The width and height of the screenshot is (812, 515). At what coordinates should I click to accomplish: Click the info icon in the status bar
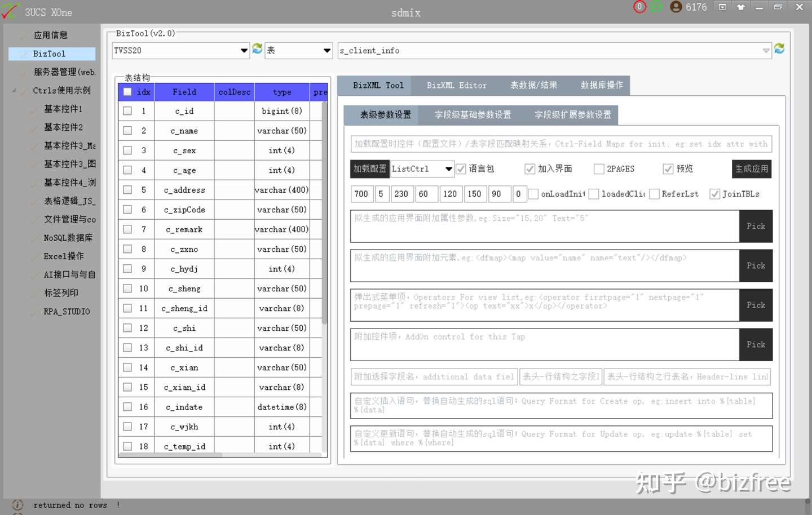(x=18, y=505)
